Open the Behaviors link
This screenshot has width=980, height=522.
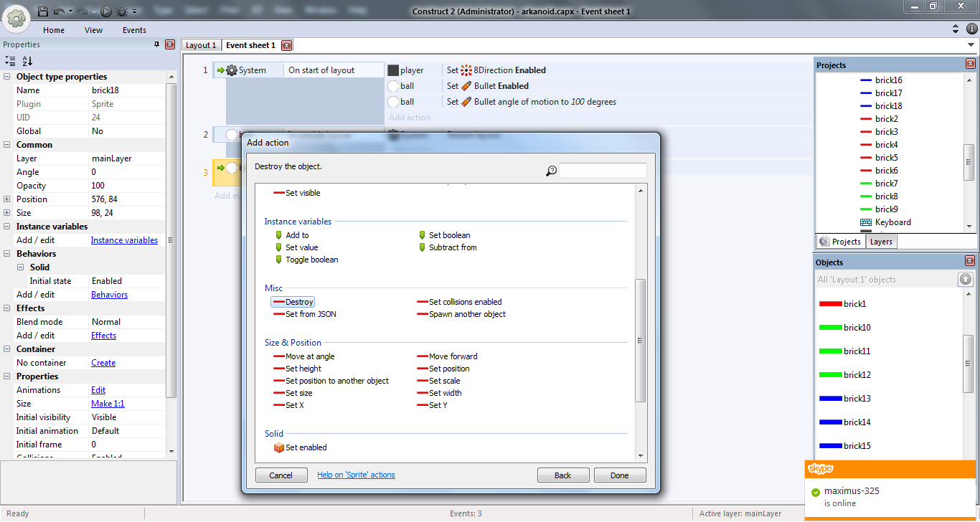click(109, 295)
